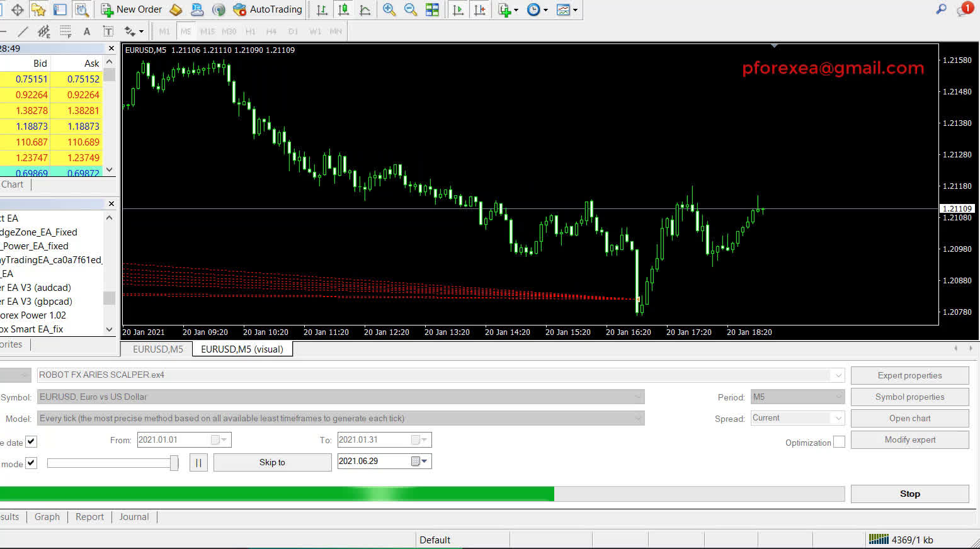Switch to the Journal tab
The width and height of the screenshot is (980, 549).
tap(134, 517)
